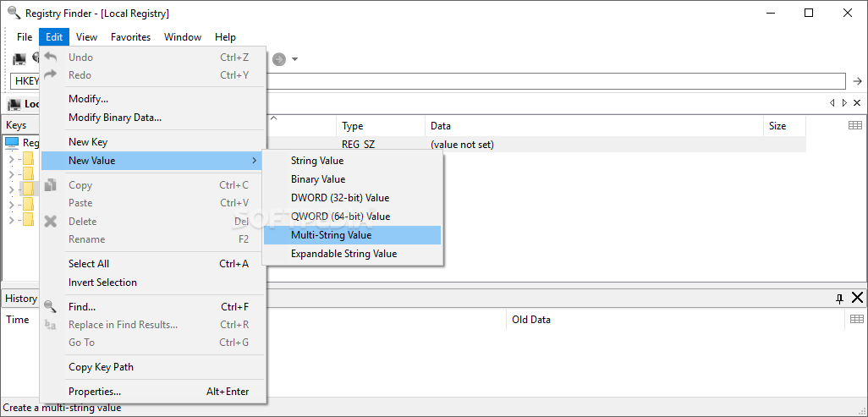
Task: Click the local computer toolbar icon
Action: [19, 58]
